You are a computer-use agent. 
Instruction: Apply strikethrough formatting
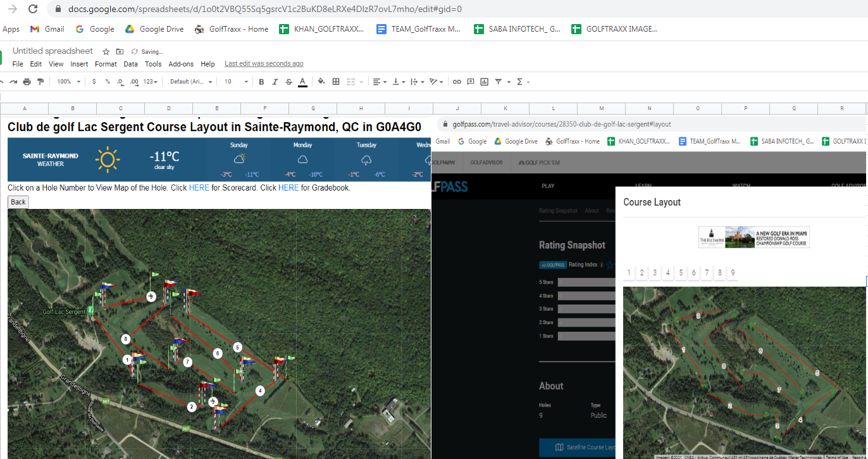(x=288, y=82)
